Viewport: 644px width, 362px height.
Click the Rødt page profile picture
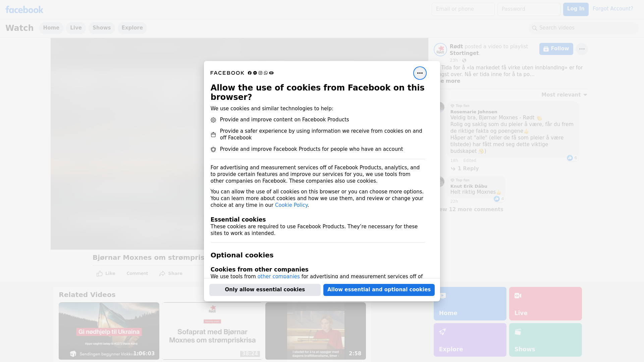(x=440, y=50)
